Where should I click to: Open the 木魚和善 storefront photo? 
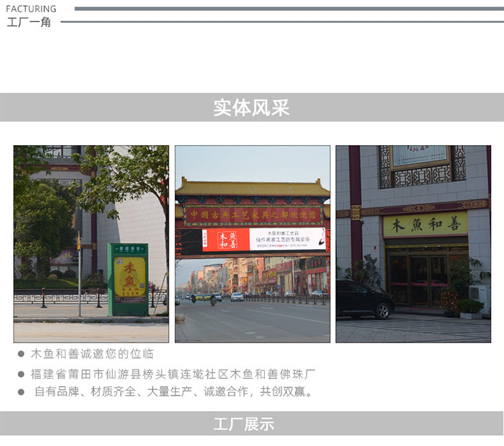(x=413, y=244)
